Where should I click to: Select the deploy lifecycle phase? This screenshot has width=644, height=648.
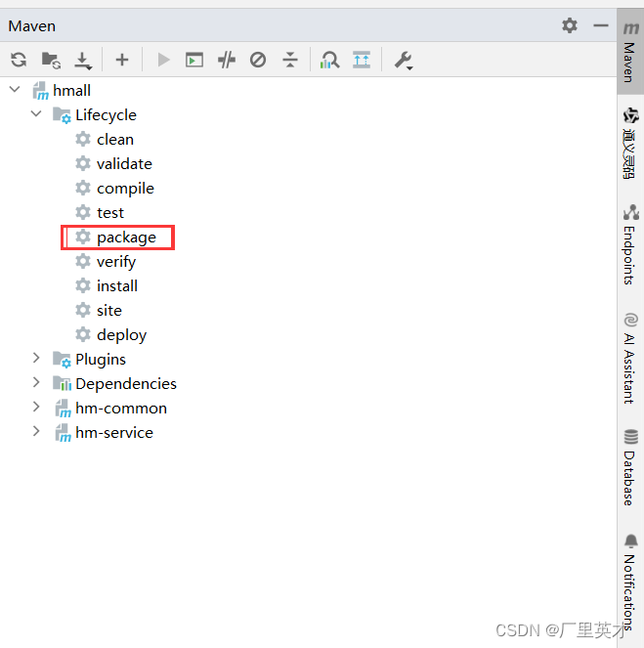(121, 335)
